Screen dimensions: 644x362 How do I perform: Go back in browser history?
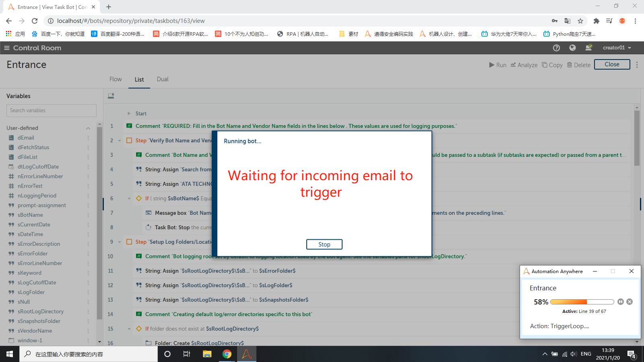[x=9, y=21]
